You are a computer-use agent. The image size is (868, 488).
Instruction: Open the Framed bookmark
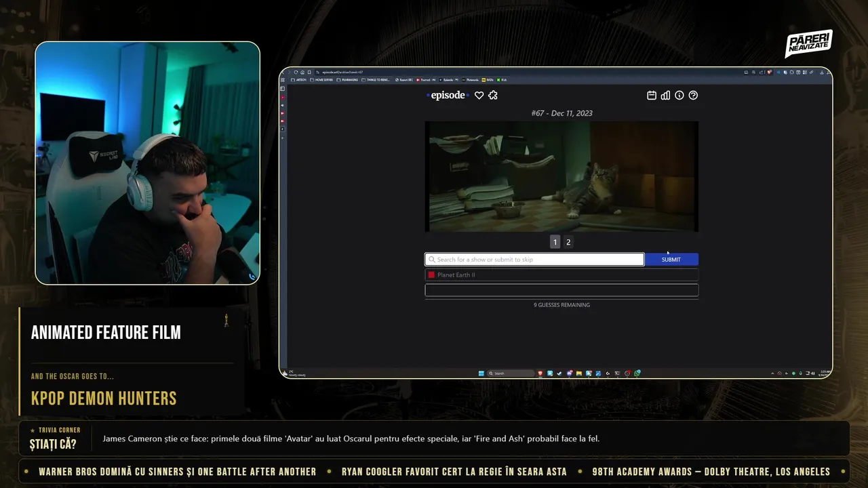tap(426, 80)
